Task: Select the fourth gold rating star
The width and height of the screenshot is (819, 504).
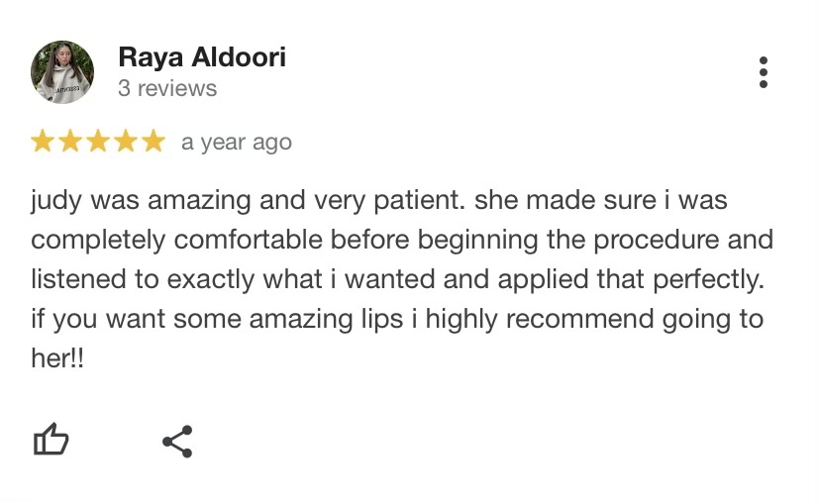Action: pos(126,142)
